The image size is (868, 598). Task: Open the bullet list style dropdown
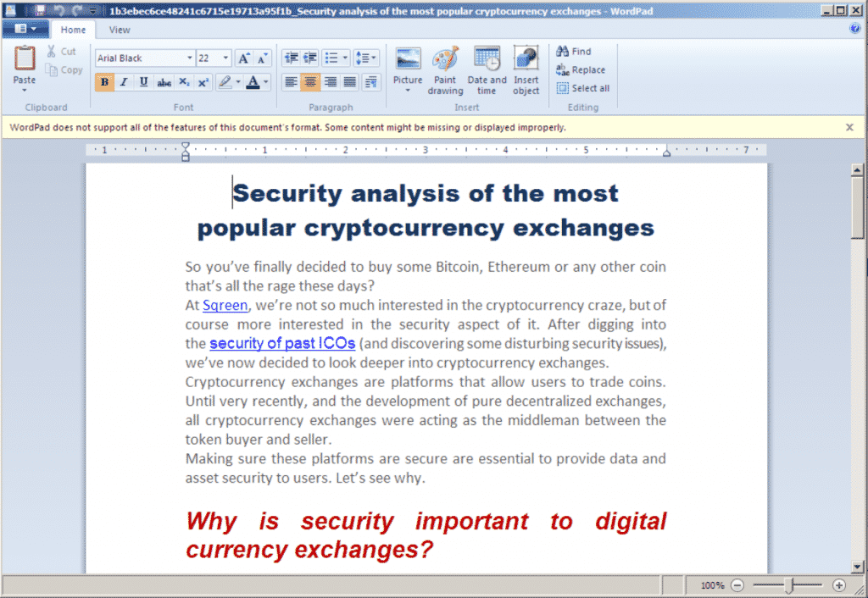pos(346,58)
